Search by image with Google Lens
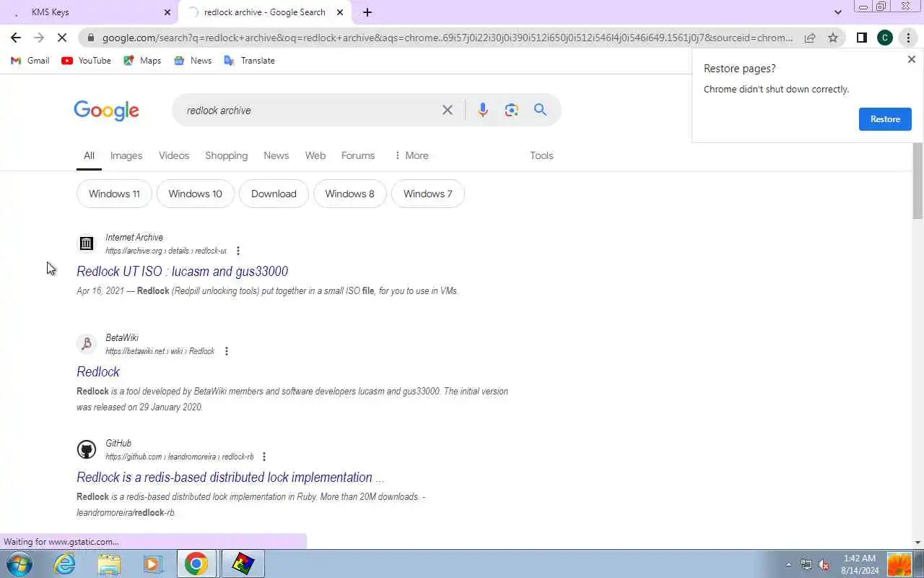The width and height of the screenshot is (924, 578). (x=512, y=110)
